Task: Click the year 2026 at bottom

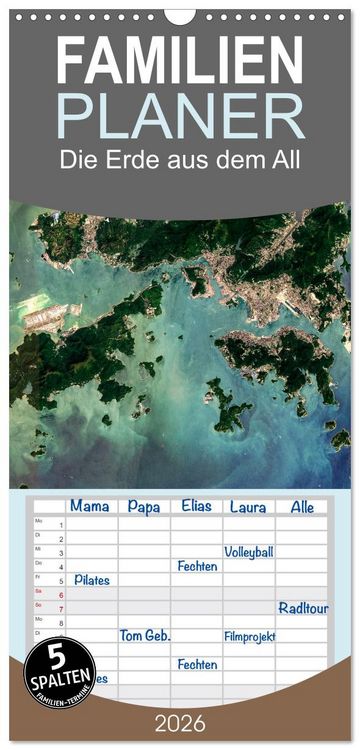Action: [180, 724]
